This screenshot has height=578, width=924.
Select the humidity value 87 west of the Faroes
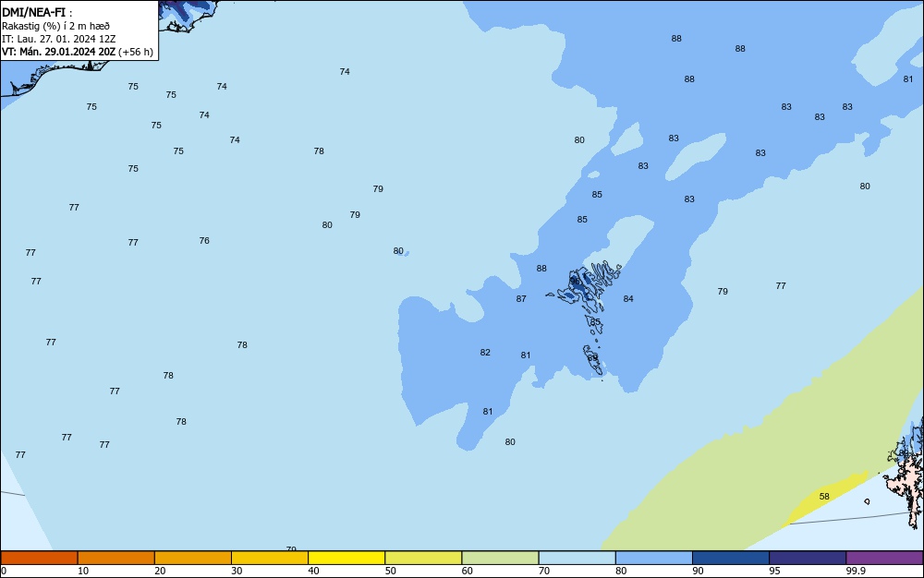(521, 298)
